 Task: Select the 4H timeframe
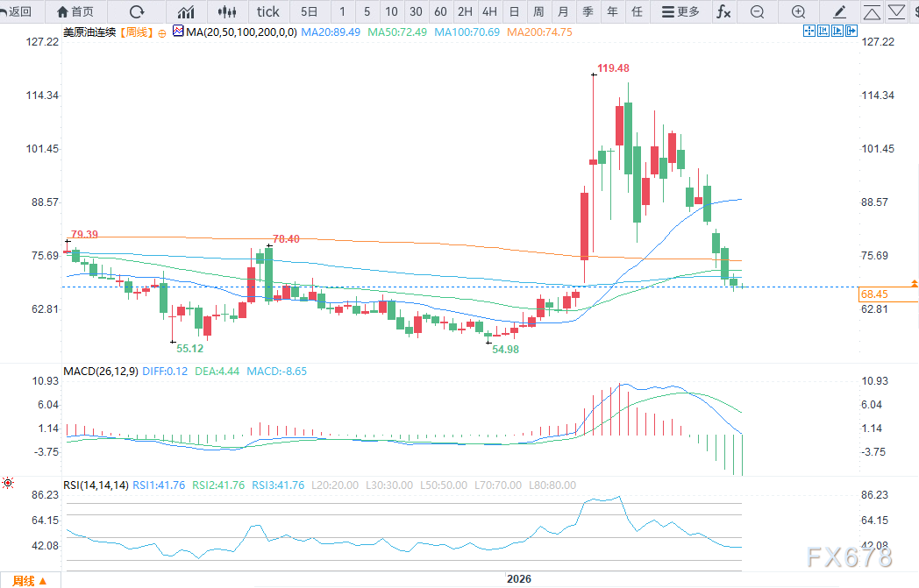click(490, 11)
